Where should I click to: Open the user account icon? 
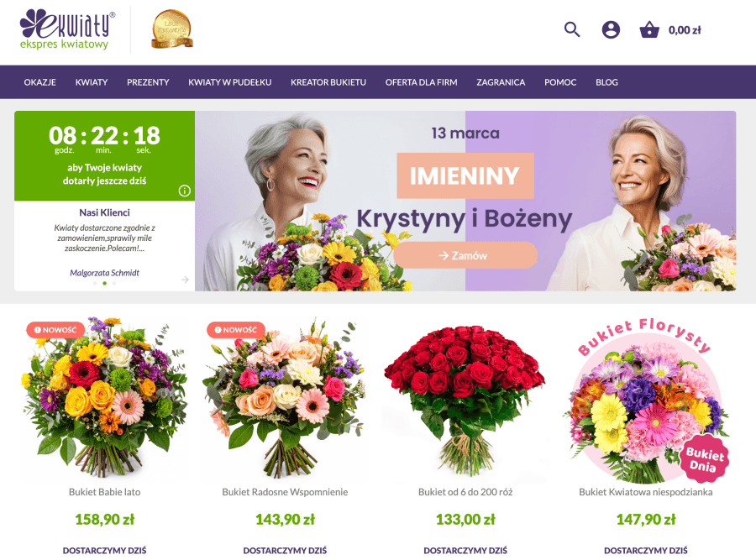coord(611,30)
